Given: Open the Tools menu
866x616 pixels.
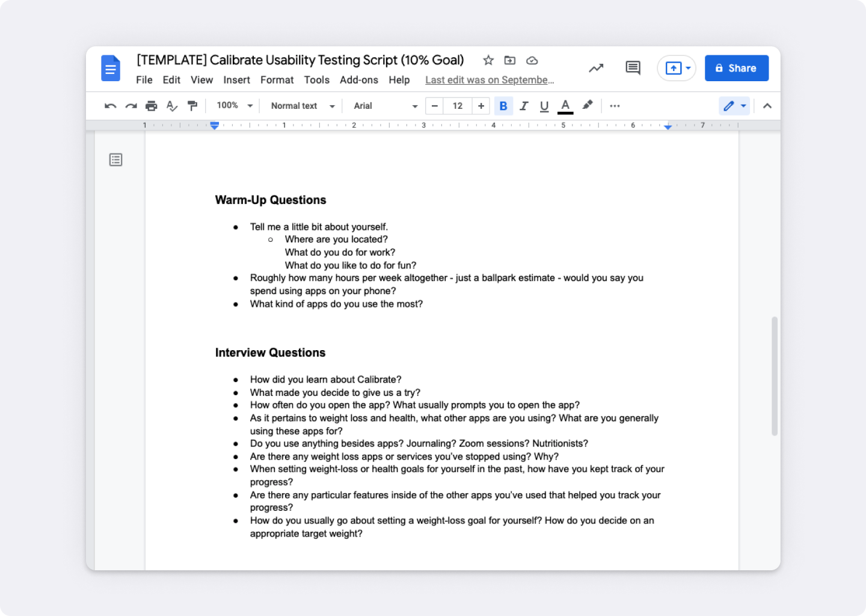Looking at the screenshot, I should 317,80.
